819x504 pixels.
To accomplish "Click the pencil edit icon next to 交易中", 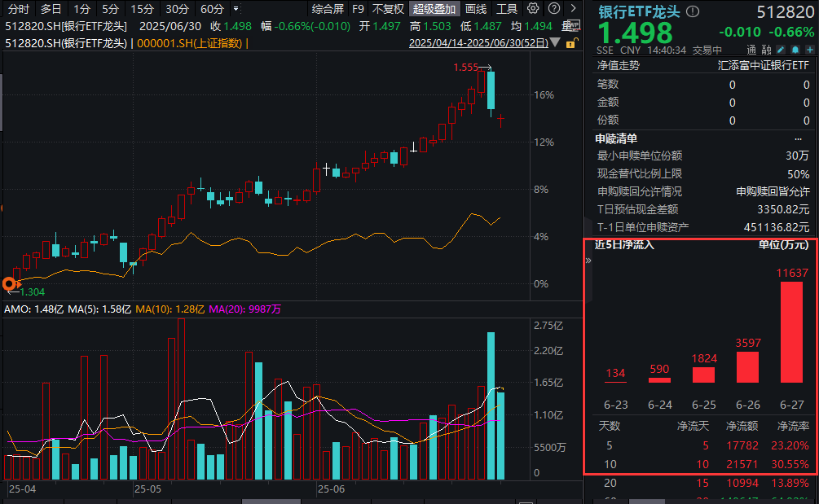I will (x=781, y=50).
